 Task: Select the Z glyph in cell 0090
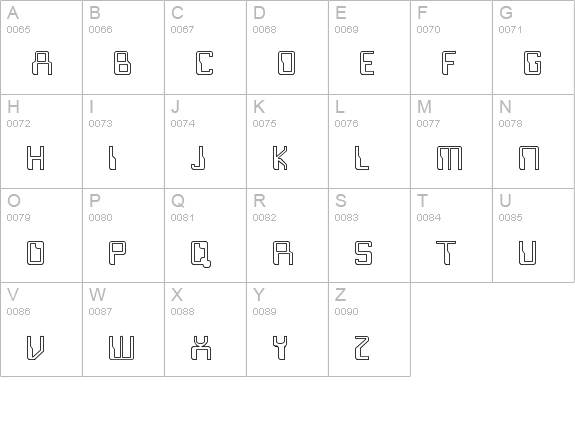point(362,347)
